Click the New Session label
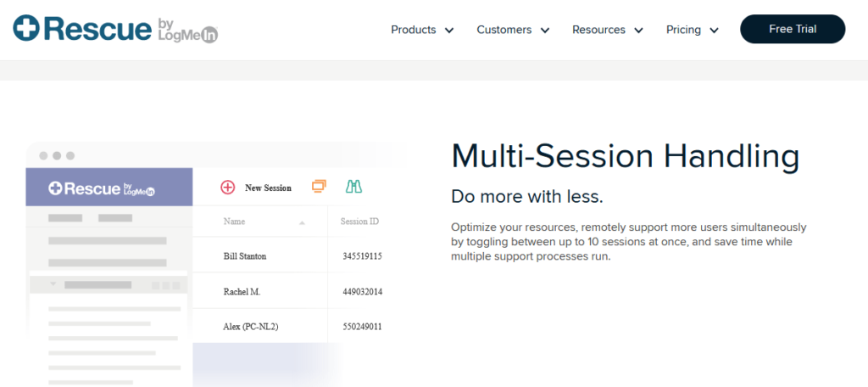 pos(268,188)
